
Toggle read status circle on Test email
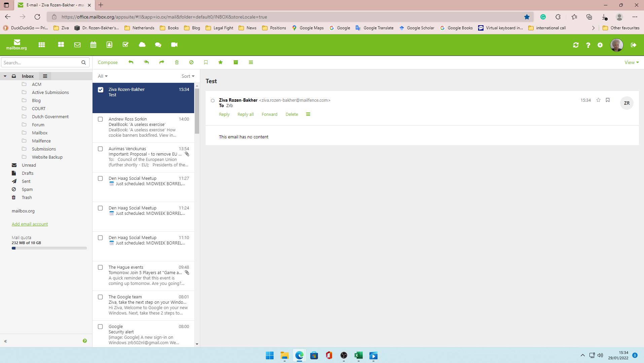213,101
